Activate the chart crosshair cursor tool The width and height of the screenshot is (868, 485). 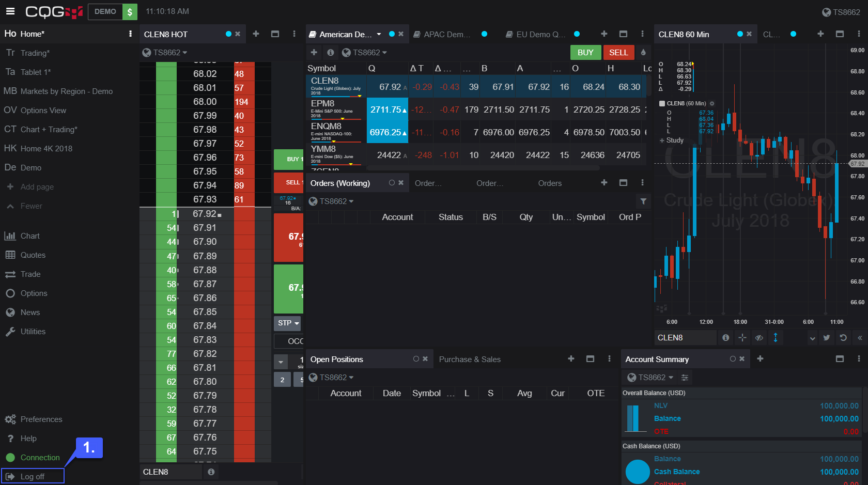pyautogui.click(x=742, y=337)
